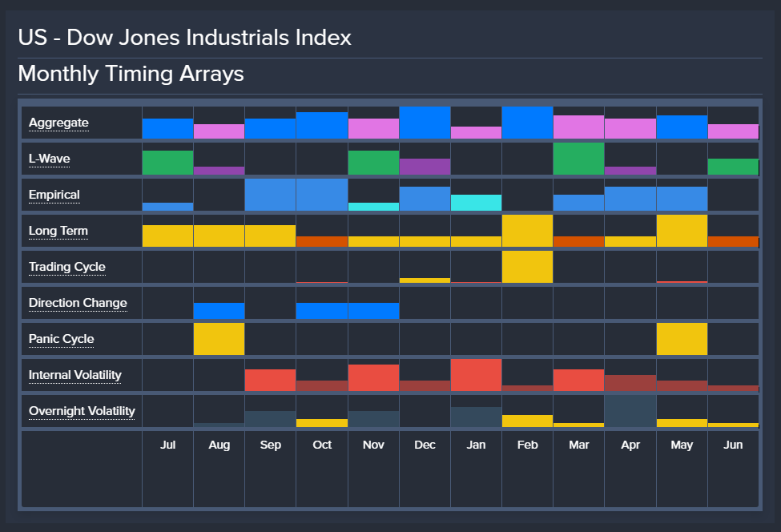Viewport: 781px width, 532px height.
Task: Select the Mar month label
Action: pos(579,445)
